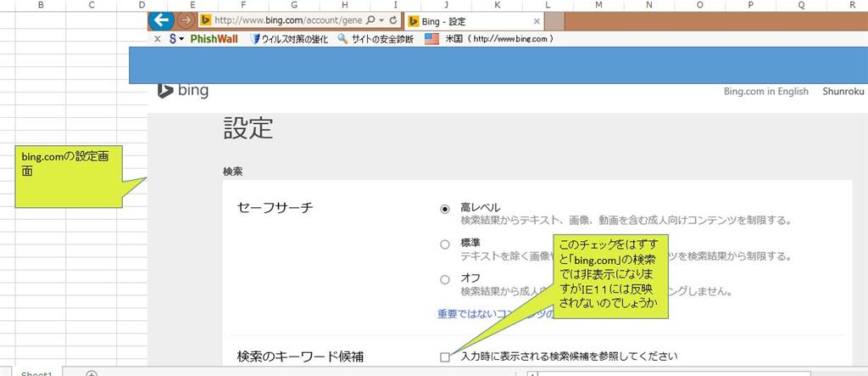Click the browser back arrow button
Image resolution: width=868 pixels, height=376 pixels.
[x=161, y=20]
